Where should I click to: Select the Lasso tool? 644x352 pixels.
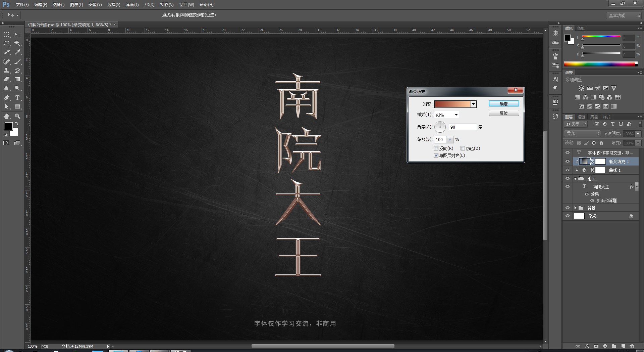(6, 43)
